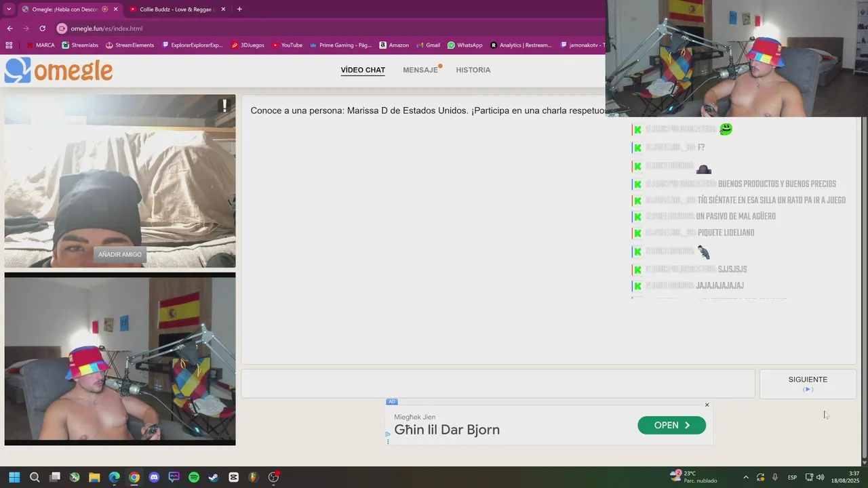Open Windows Search from the taskbar

click(x=35, y=477)
